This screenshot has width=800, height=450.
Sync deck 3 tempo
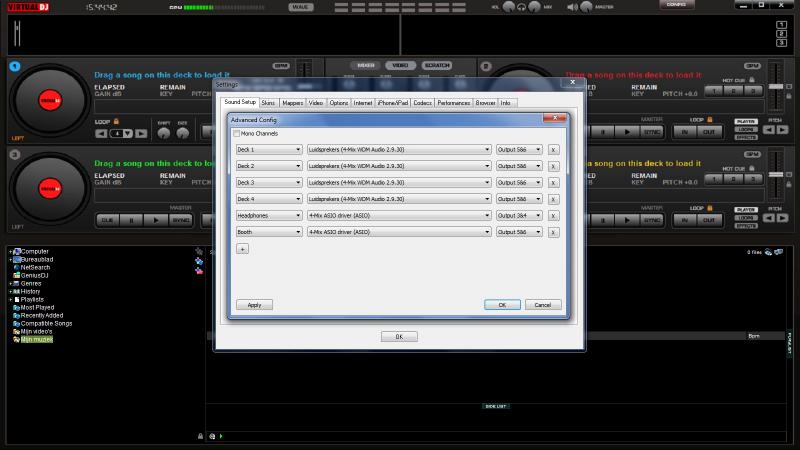pyautogui.click(x=181, y=220)
